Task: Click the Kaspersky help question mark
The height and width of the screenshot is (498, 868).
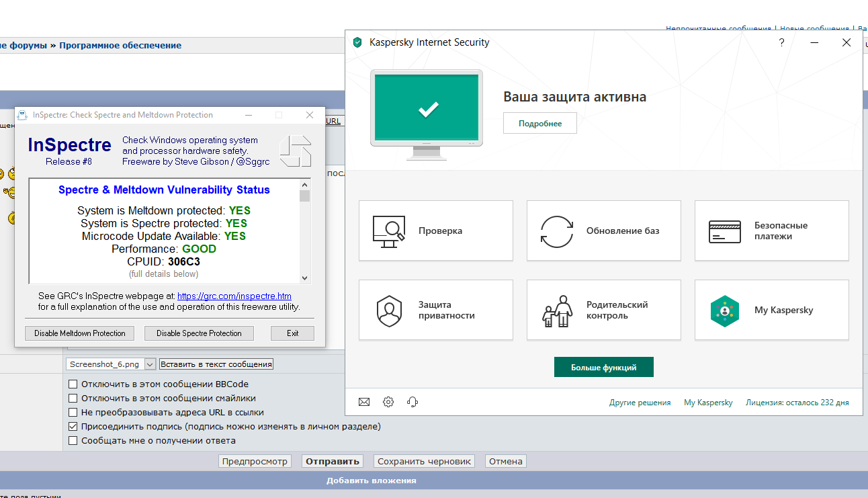Action: tap(781, 42)
